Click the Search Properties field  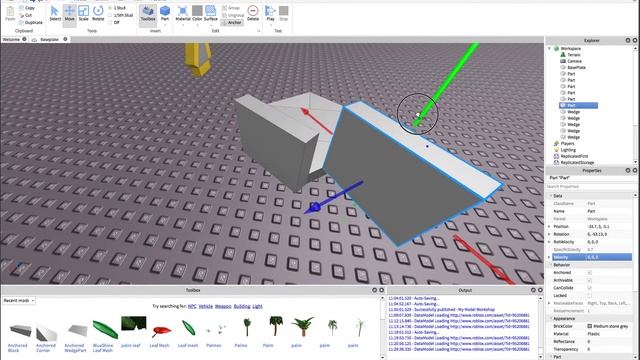tap(589, 187)
